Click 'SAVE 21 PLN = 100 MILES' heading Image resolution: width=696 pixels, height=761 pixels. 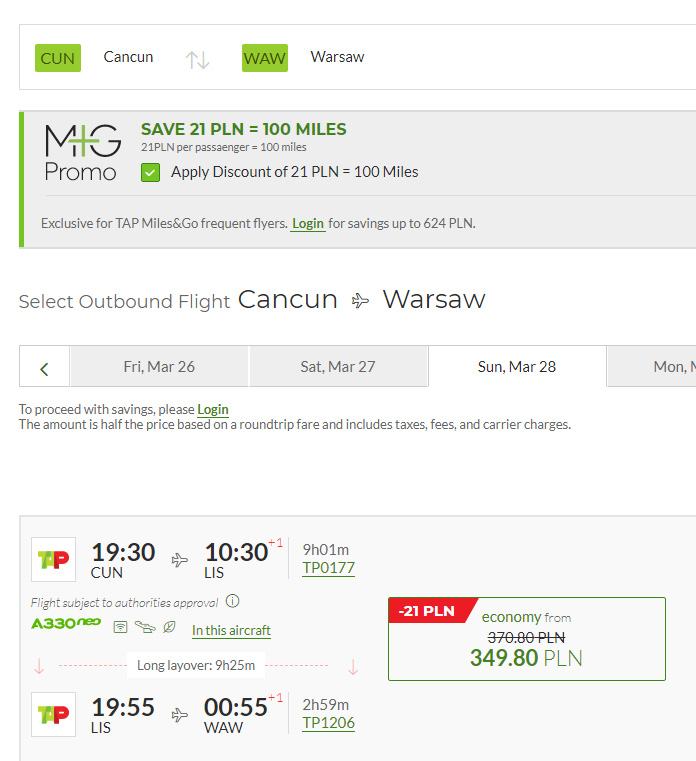point(244,129)
